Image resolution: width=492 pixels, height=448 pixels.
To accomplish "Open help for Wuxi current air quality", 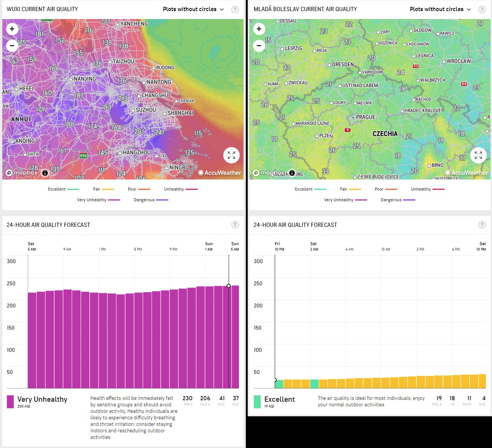I will 235,10.
